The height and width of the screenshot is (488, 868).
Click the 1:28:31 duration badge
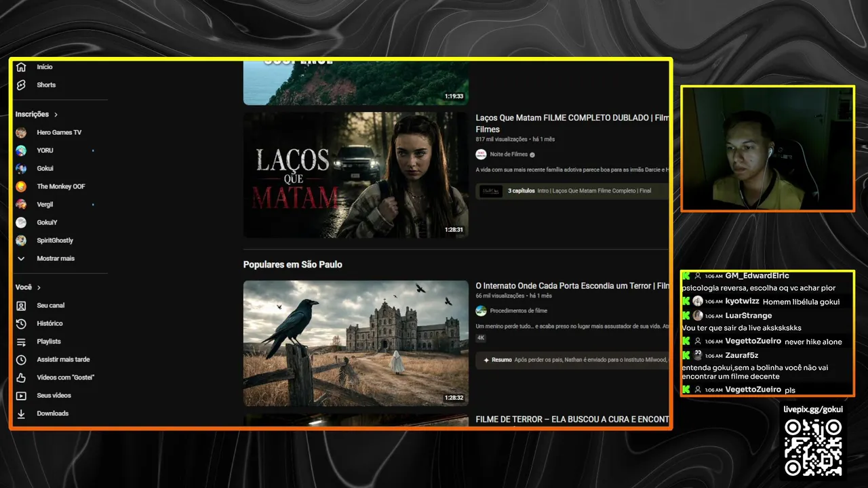[x=454, y=230]
